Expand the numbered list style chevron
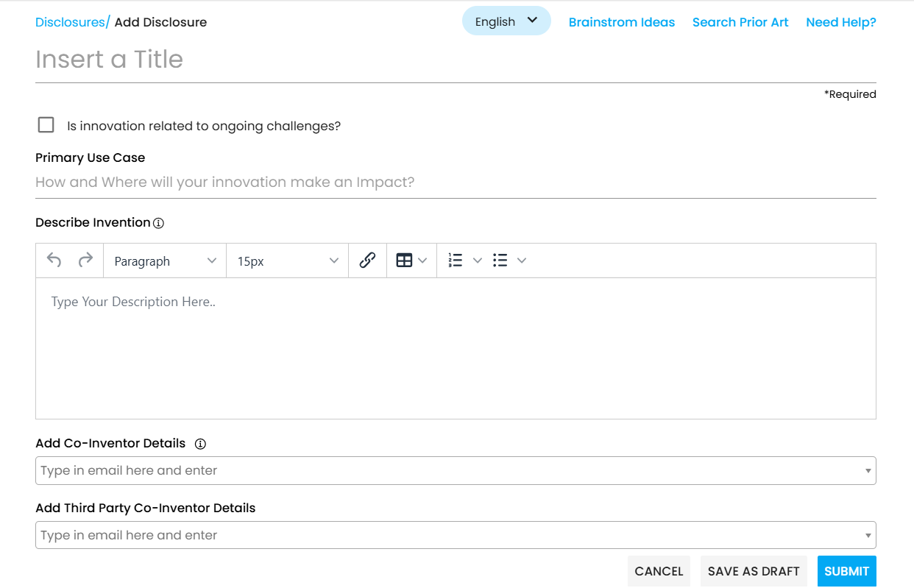914x588 pixels. coord(477,261)
